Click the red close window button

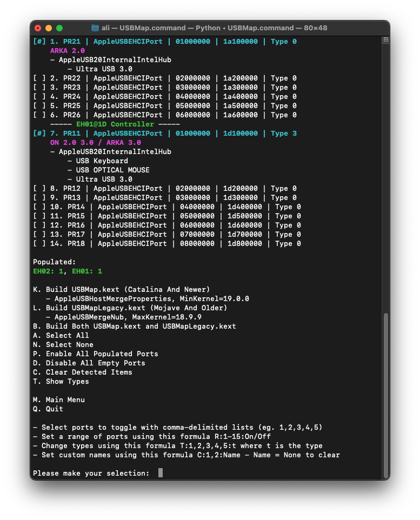[x=38, y=28]
